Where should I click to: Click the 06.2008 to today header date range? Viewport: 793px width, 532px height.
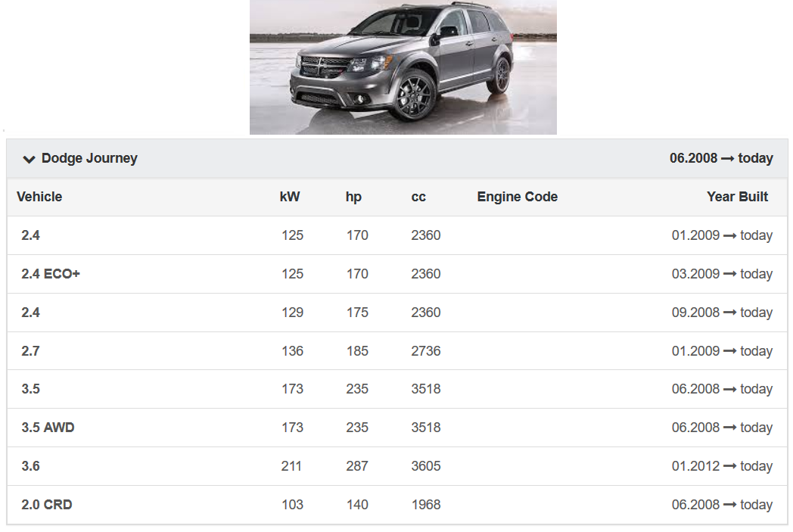pyautogui.click(x=721, y=158)
